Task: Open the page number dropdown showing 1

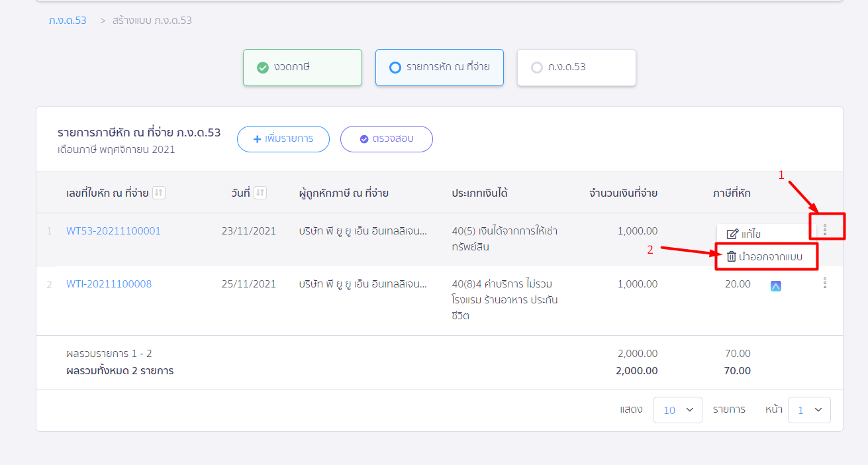Action: coord(809,409)
